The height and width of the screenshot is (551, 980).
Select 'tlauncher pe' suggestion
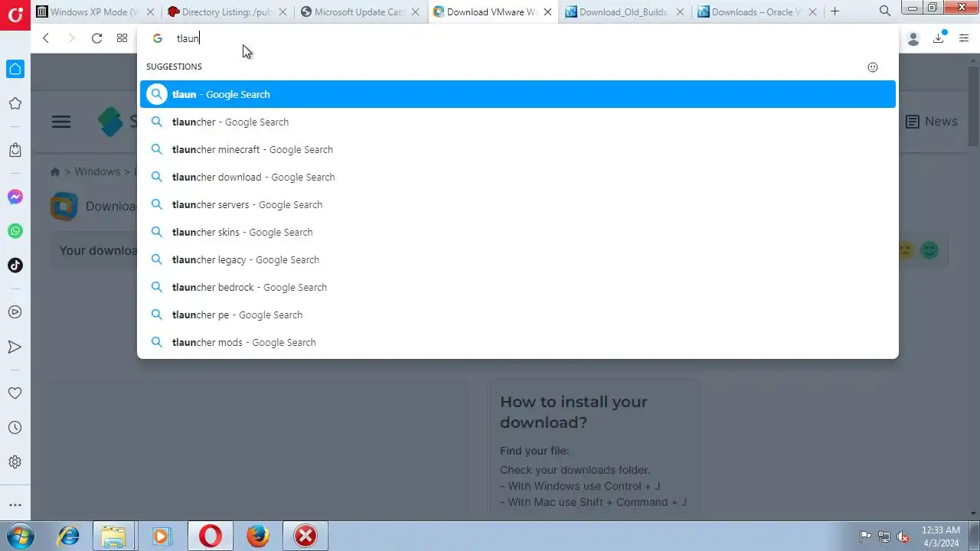point(518,315)
